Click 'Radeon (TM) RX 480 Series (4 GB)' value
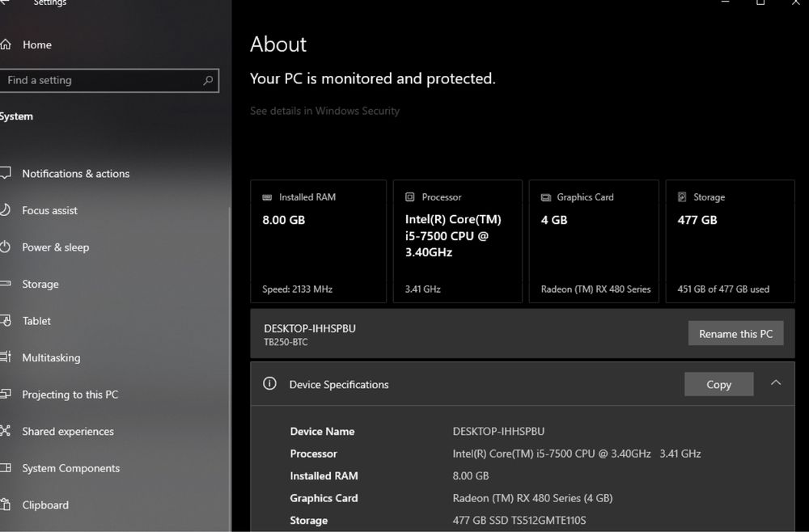The height and width of the screenshot is (532, 809). pyautogui.click(x=532, y=498)
